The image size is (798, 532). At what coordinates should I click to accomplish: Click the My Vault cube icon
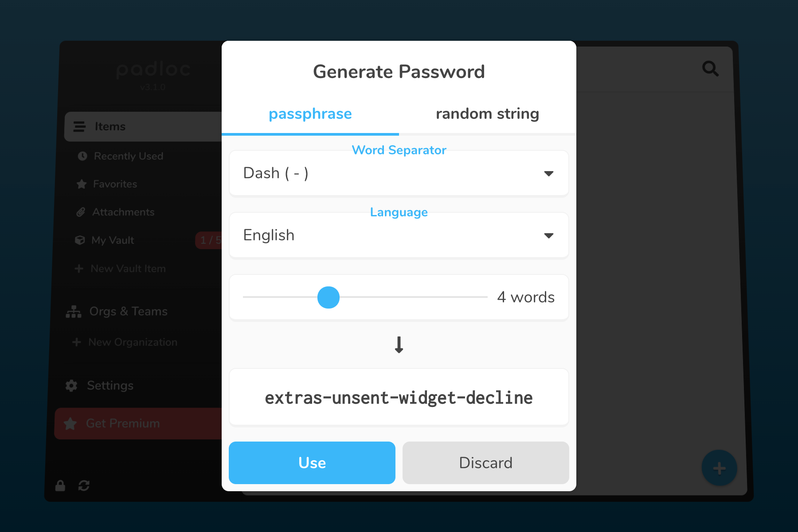[80, 240]
